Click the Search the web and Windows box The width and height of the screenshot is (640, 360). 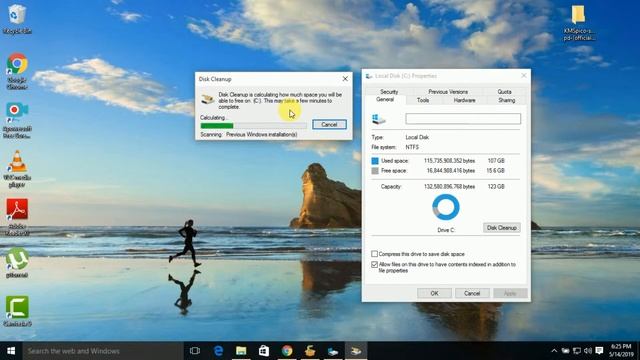click(103, 351)
